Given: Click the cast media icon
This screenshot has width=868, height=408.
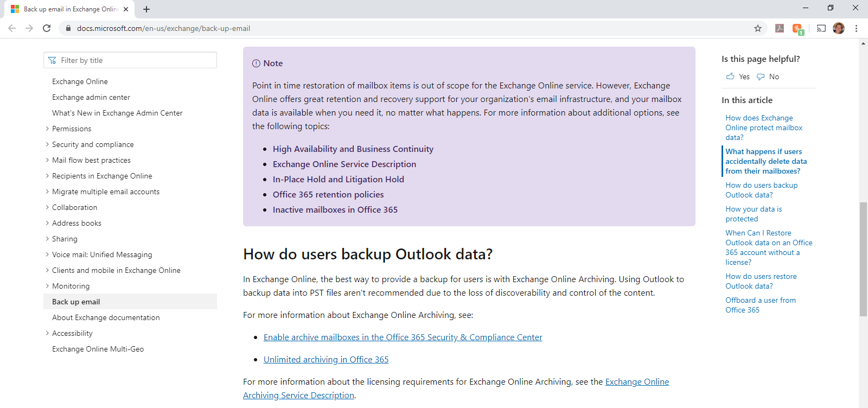Looking at the screenshot, I should pos(821,28).
